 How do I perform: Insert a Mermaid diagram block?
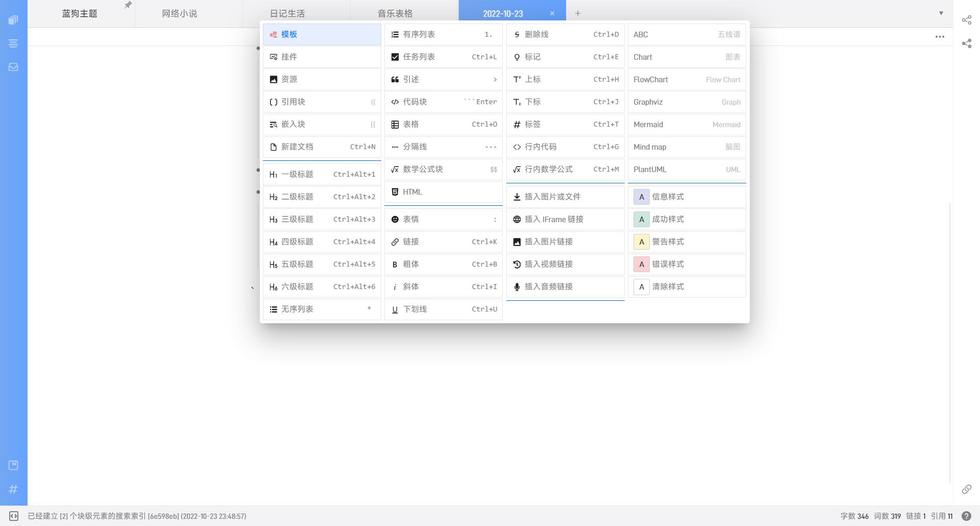pos(687,124)
